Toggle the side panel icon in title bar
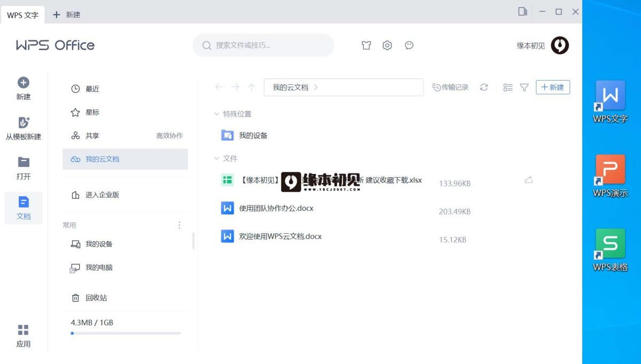This screenshot has height=364, width=641. (x=522, y=11)
